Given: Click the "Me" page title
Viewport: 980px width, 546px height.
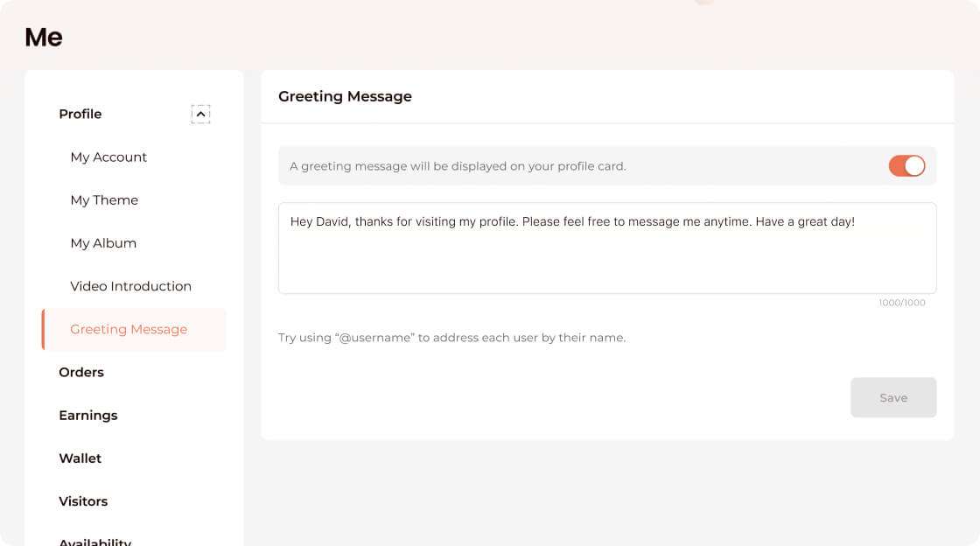Looking at the screenshot, I should pos(44,38).
